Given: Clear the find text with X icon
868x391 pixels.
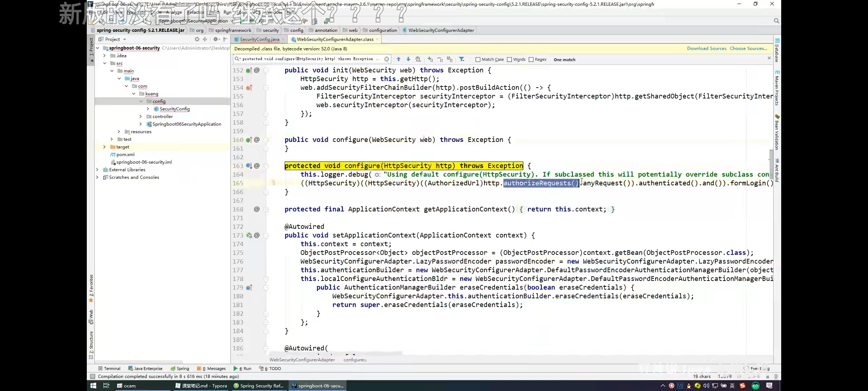Looking at the screenshot, I should click(387, 59).
